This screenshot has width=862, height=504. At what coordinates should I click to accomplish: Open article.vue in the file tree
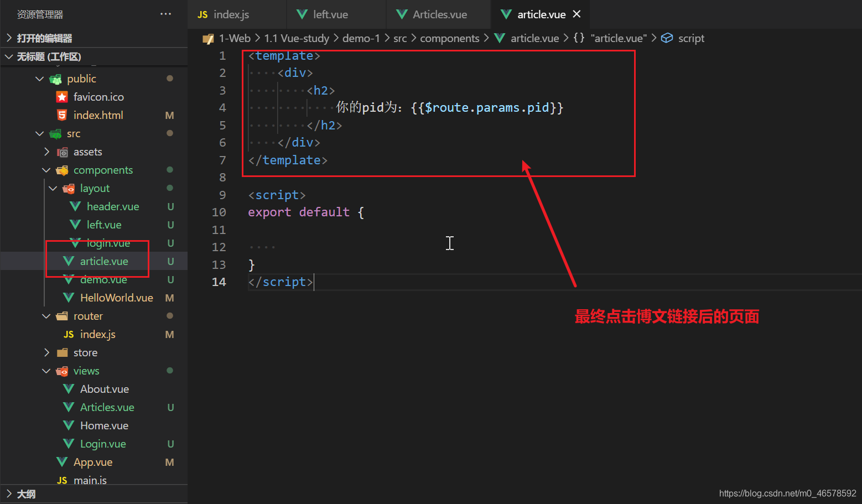click(104, 261)
